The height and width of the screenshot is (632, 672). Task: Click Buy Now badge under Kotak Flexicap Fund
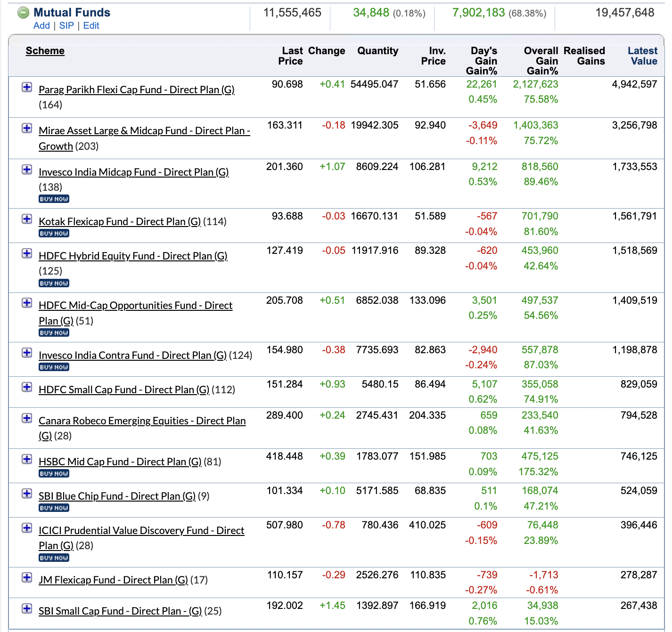tap(54, 233)
